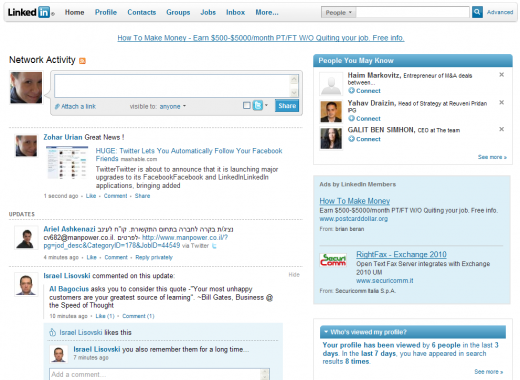Open the Groups menu
The image size is (520, 380).
click(x=178, y=12)
